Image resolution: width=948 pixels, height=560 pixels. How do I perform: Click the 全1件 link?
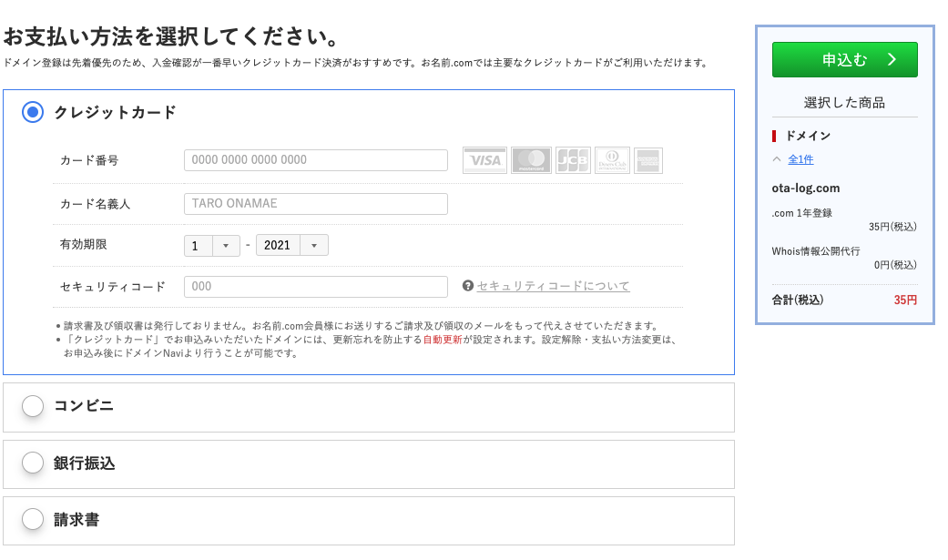pos(800,159)
